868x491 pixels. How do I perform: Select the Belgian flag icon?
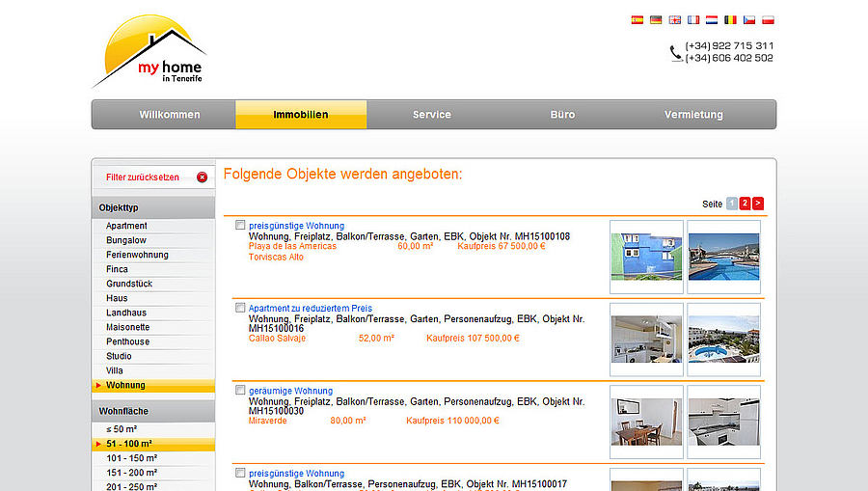point(731,19)
